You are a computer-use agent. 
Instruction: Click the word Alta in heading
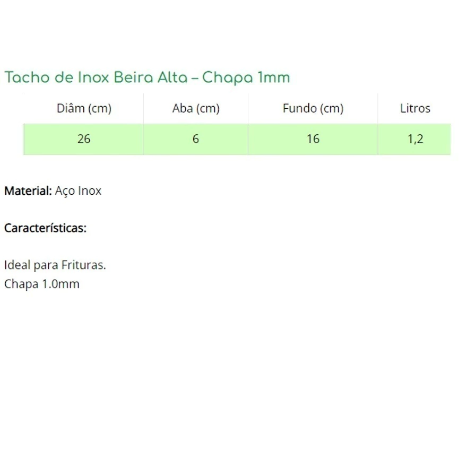(172, 77)
